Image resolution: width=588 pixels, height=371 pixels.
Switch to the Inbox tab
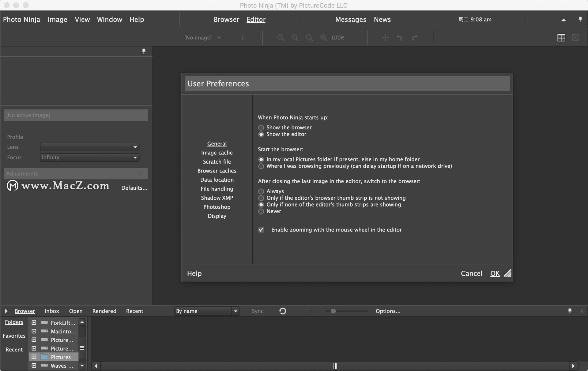52,311
